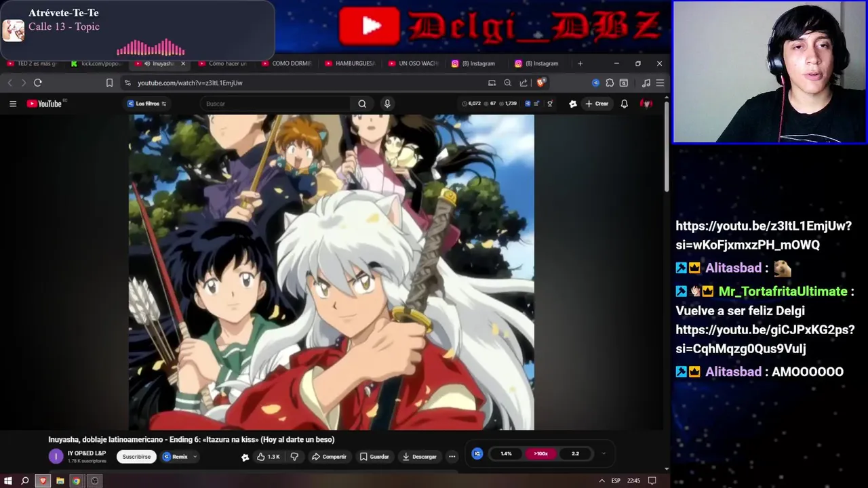Switch to UN OSO WACH tab
The image size is (868, 488).
pyautogui.click(x=414, y=63)
